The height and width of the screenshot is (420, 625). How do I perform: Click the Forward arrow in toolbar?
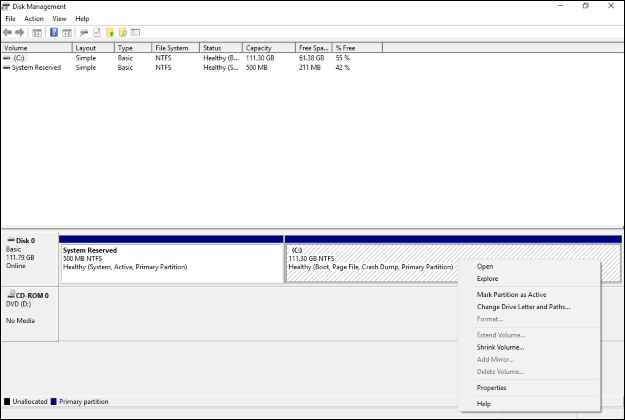20,33
